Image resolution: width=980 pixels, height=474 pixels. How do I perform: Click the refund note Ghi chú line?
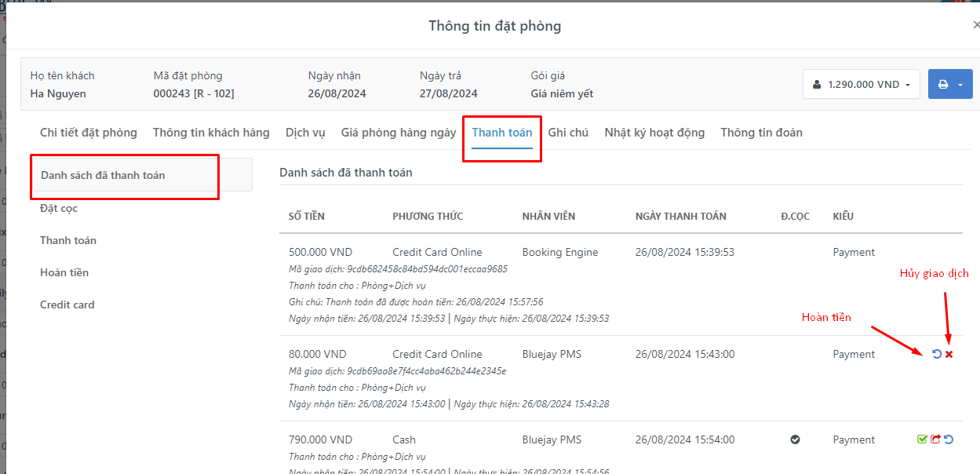pyautogui.click(x=416, y=302)
